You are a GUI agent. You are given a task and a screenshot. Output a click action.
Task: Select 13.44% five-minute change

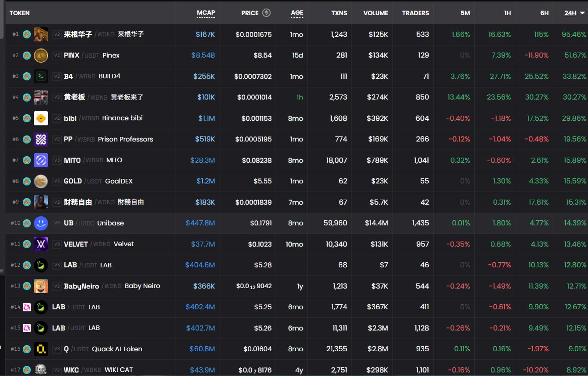459,98
